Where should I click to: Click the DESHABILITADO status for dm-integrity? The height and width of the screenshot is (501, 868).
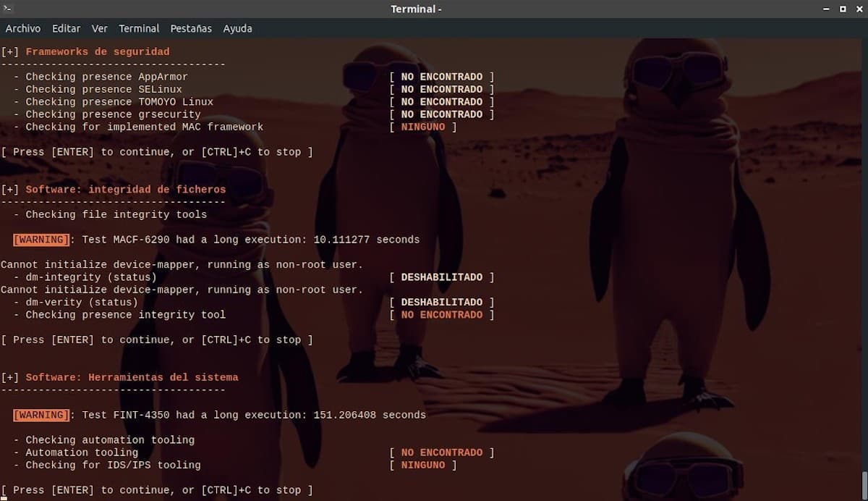coord(441,277)
